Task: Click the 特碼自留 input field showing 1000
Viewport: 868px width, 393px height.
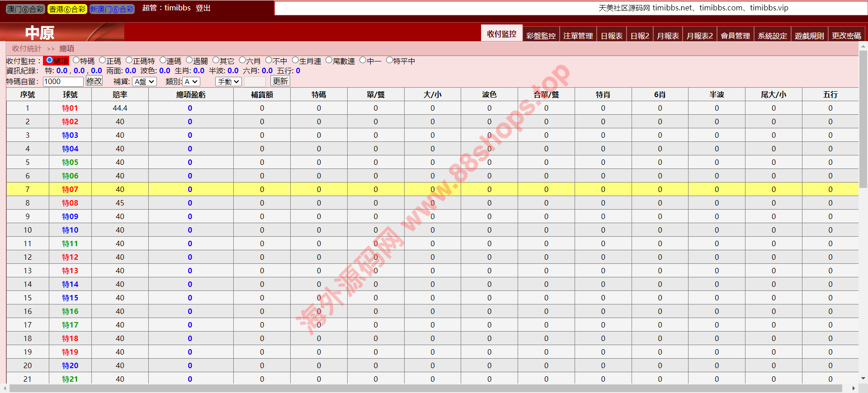Action: pos(63,82)
